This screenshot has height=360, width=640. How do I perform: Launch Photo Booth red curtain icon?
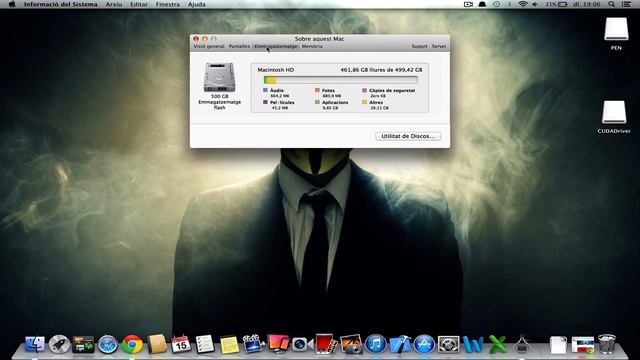coord(326,344)
